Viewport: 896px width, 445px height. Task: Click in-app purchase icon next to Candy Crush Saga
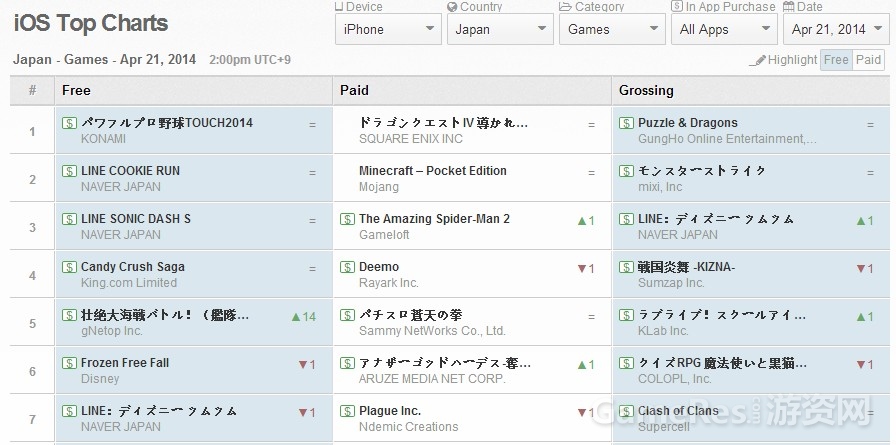(69, 267)
